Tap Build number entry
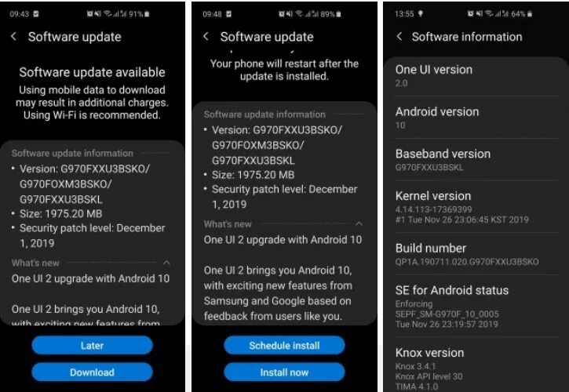 tap(476, 254)
